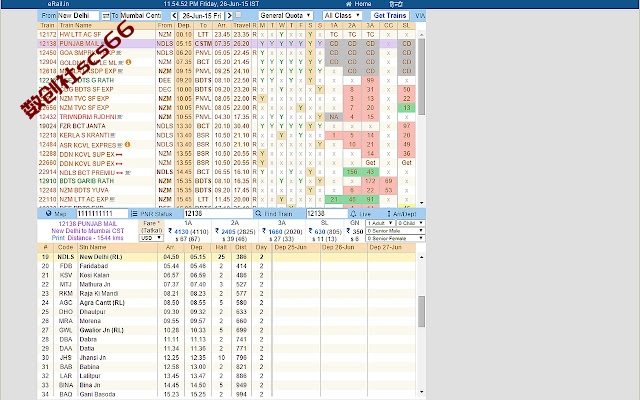The image size is (640, 400).
Task: Click info icon beside GOLDN TEMPLE ML
Action: [x=128, y=62]
